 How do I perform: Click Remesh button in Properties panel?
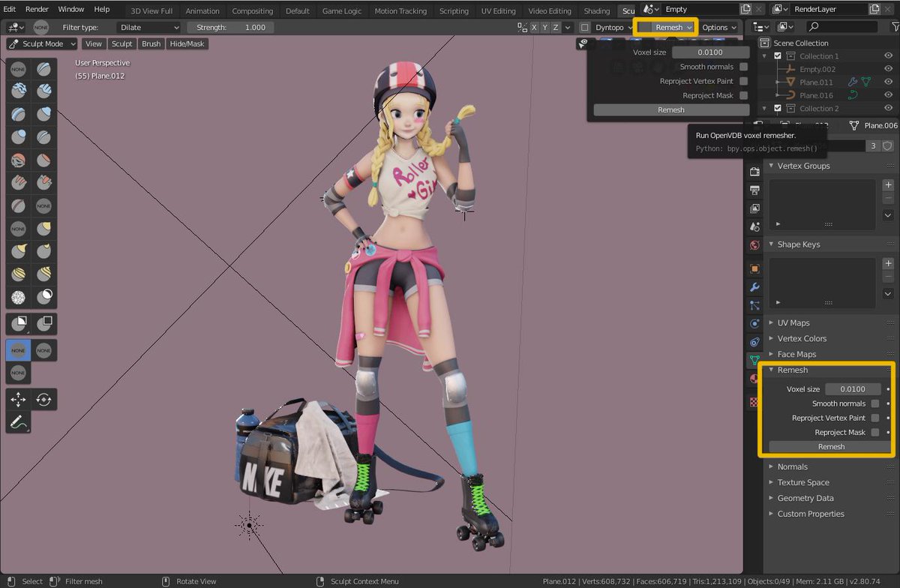click(x=831, y=446)
